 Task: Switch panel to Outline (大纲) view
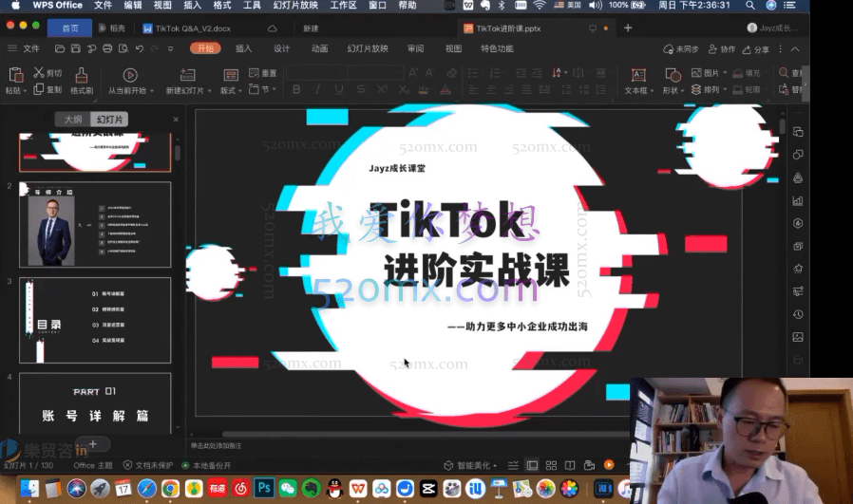tap(73, 119)
